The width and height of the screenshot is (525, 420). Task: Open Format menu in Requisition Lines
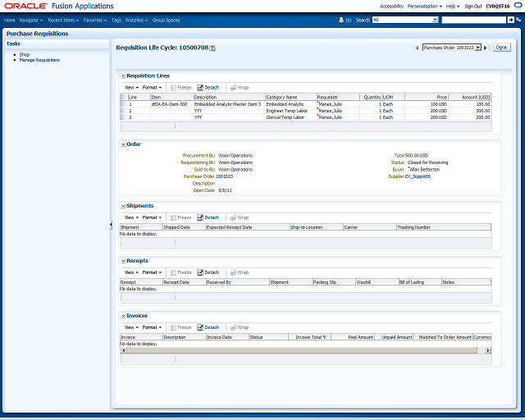tap(152, 88)
